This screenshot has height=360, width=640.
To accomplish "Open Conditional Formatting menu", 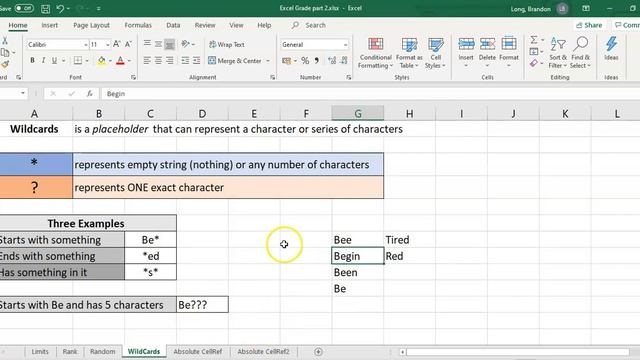I will [x=375, y=53].
